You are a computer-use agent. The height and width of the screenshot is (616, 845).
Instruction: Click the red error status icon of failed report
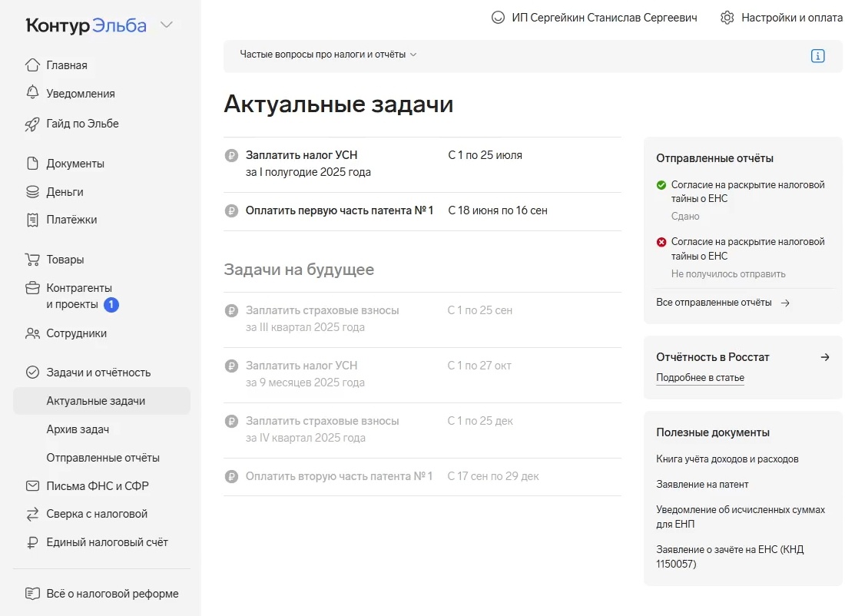click(661, 243)
